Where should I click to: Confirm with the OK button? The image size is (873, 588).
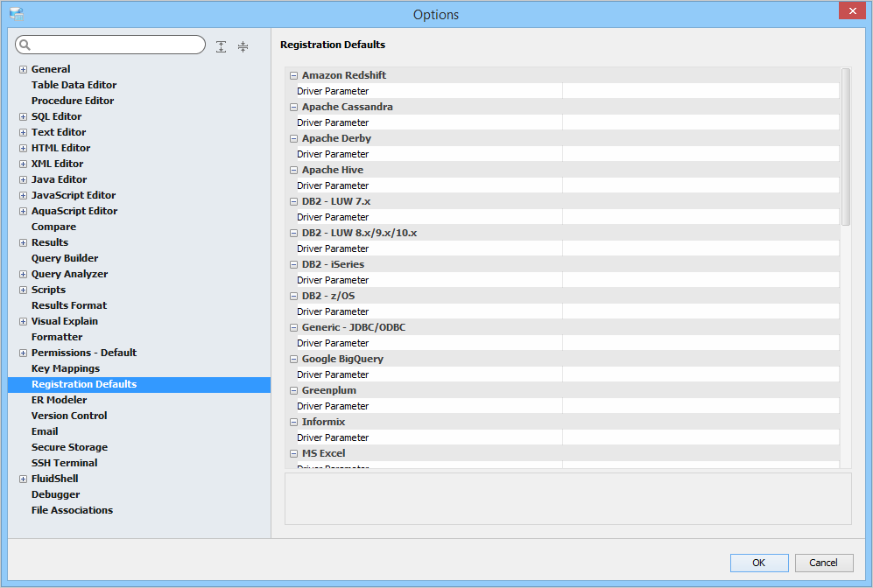click(x=759, y=563)
